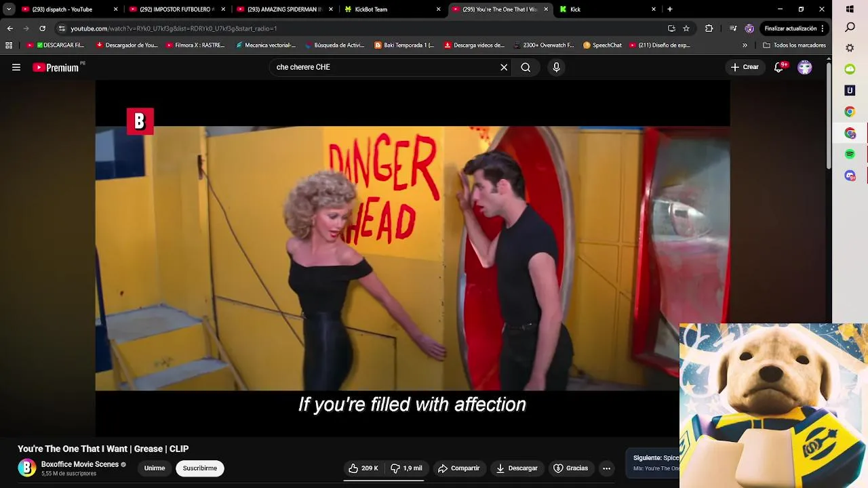The width and height of the screenshot is (868, 488).
Task: View site information icon in address bar
Action: (x=62, y=28)
